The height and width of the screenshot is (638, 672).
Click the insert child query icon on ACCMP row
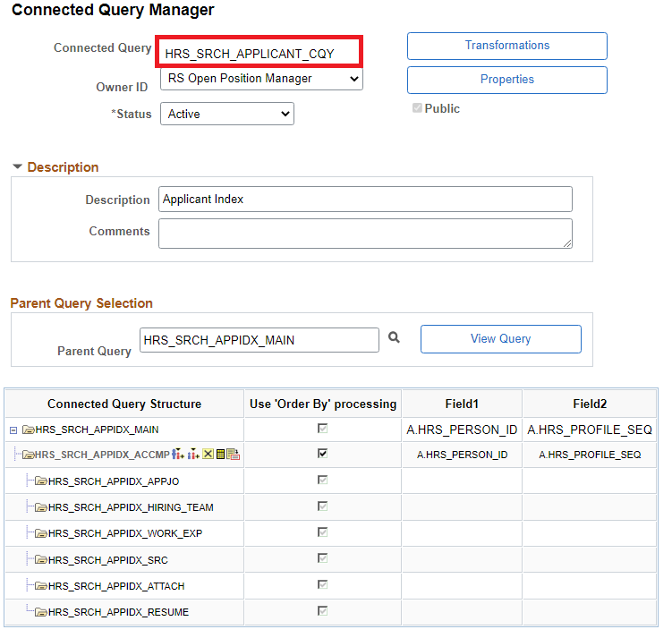coord(193,455)
